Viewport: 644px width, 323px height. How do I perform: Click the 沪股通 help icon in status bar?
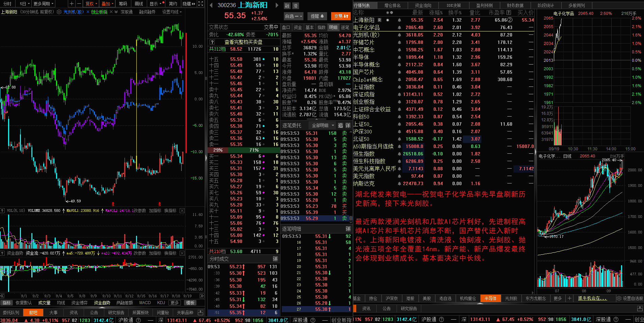tap(138, 320)
